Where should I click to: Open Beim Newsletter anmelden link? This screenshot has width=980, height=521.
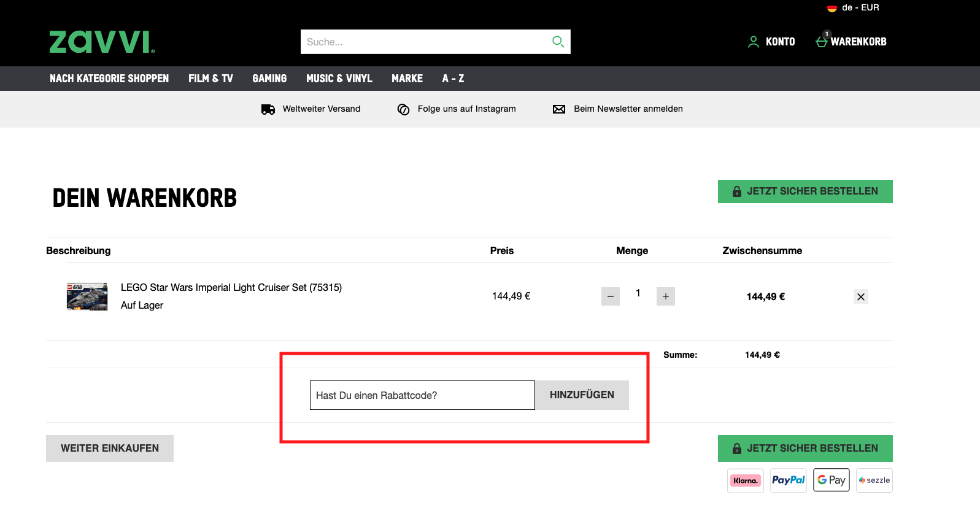coord(628,109)
